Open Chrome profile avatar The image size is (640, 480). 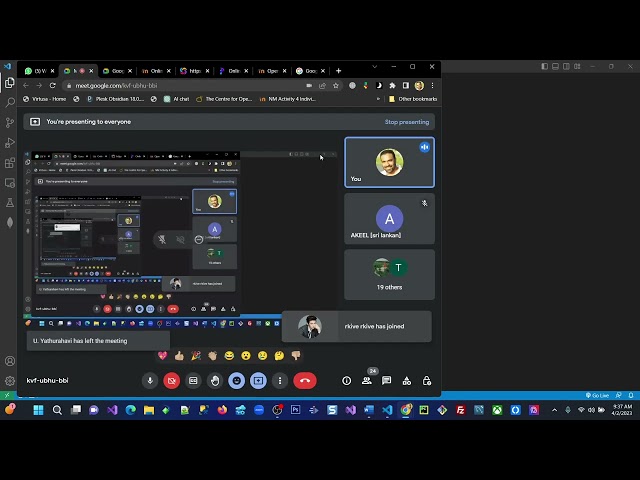point(419,85)
